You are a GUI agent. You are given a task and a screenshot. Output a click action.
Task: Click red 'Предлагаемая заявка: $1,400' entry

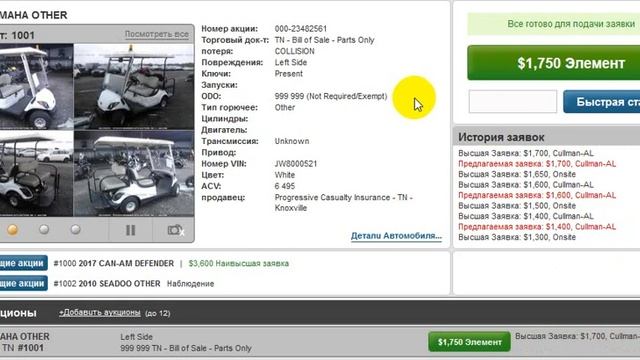point(537,227)
